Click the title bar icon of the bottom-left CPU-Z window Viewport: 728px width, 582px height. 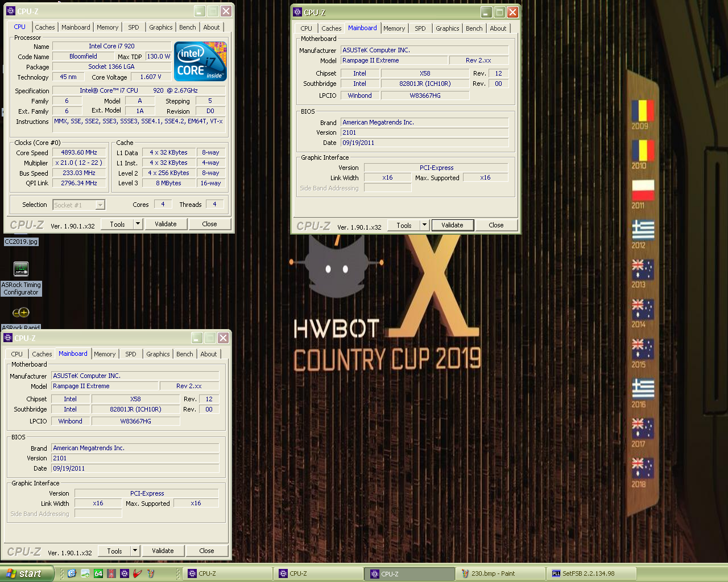(8, 338)
